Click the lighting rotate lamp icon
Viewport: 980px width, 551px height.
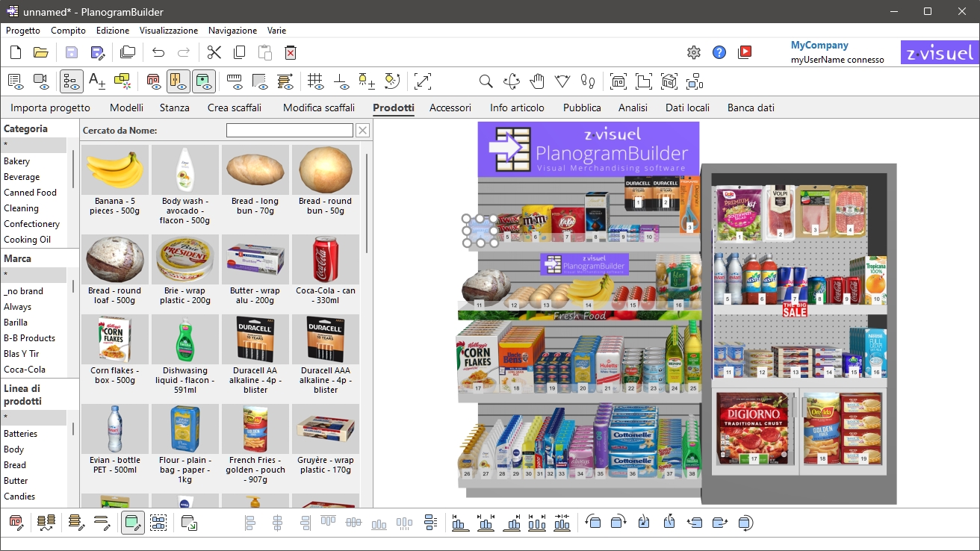(392, 81)
